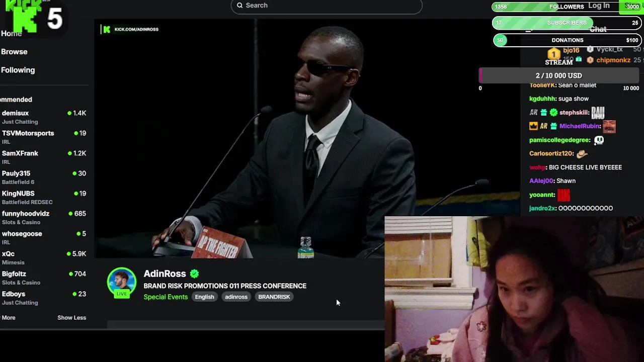This screenshot has width=644, height=362.
Task: Click More under recommended channels
Action: coord(9,318)
